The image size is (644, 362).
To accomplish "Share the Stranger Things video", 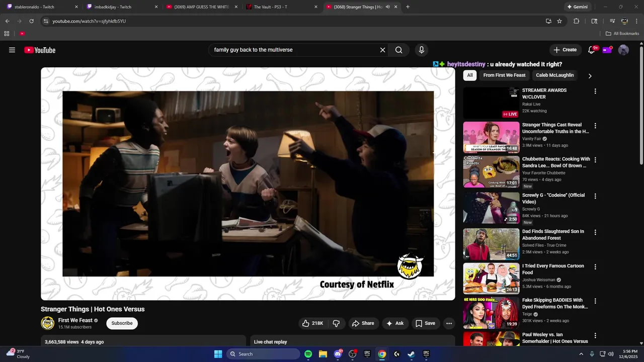I will [363, 323].
